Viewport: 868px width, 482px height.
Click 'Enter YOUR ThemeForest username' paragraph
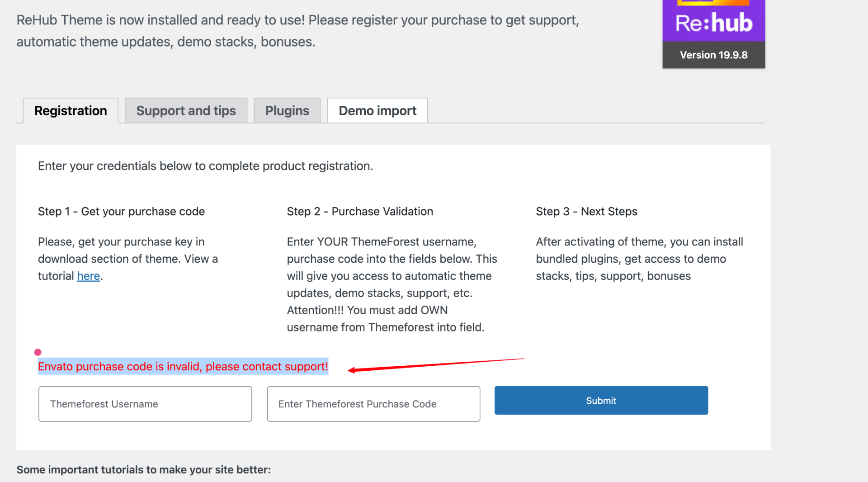click(x=392, y=284)
